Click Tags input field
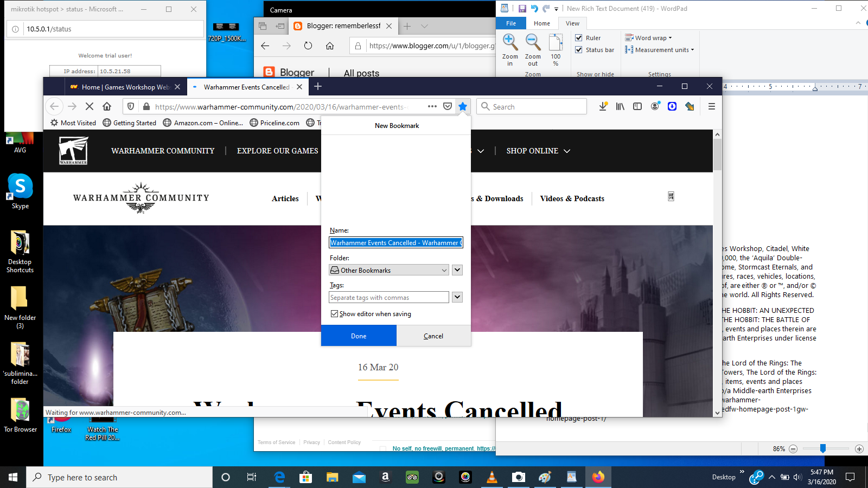The height and width of the screenshot is (488, 868). tap(389, 297)
